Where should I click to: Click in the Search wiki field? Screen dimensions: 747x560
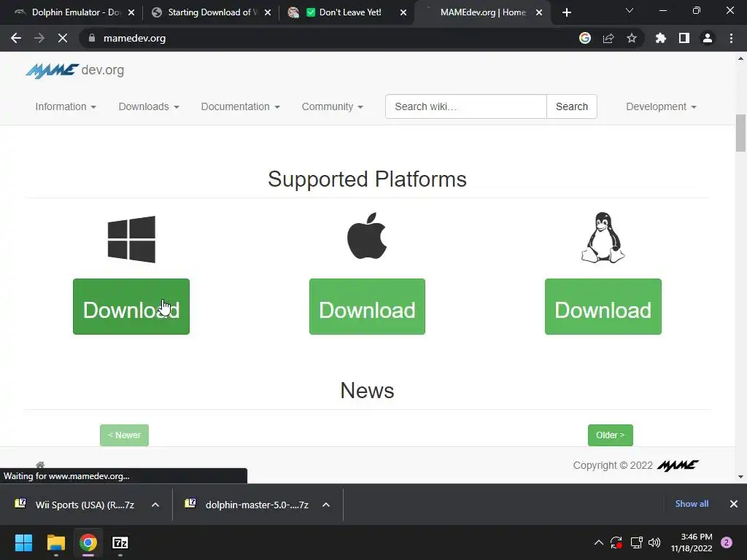coord(466,106)
